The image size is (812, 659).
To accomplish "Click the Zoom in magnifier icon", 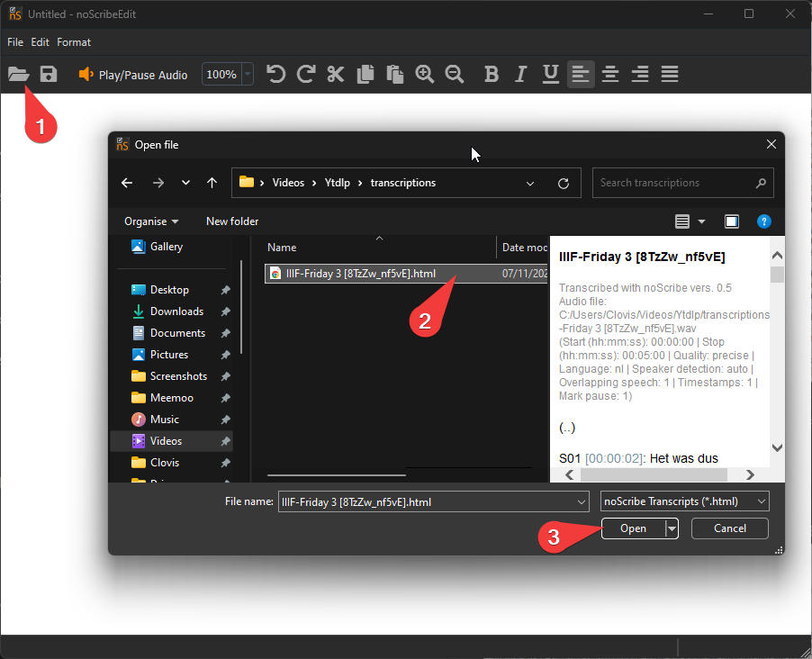I will 425,75.
